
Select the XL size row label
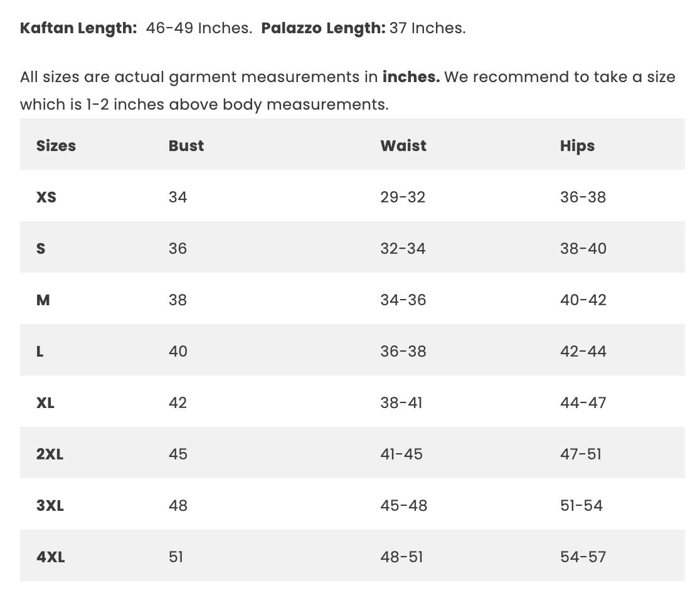[x=45, y=402]
